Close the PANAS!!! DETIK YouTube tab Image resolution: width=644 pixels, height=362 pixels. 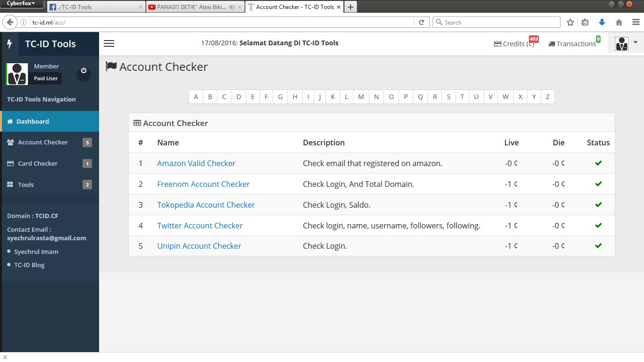(x=240, y=7)
